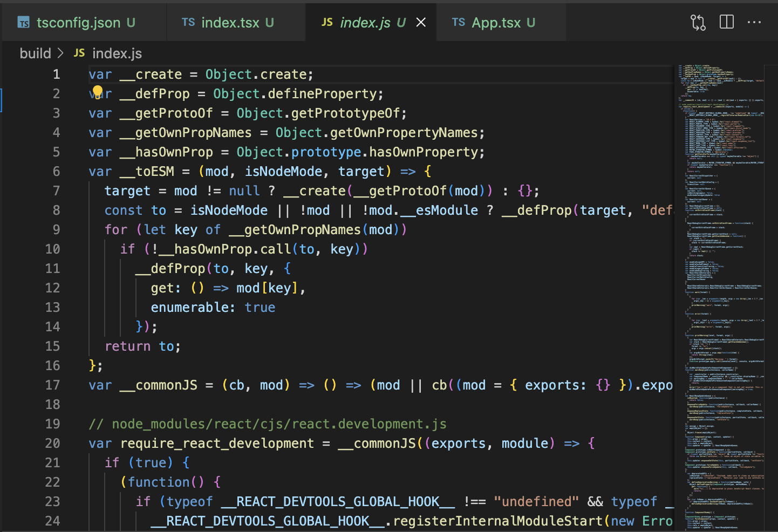778x532 pixels.
Task: Open the More Actions ellipsis menu
Action: [755, 22]
